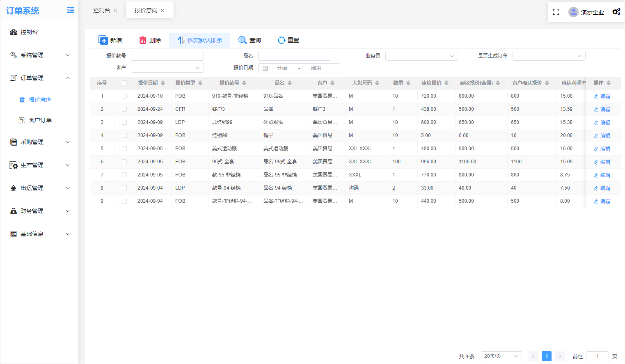Click the 查询 magnifier icon
Viewport: 625px width, 364px height.
[x=243, y=40]
